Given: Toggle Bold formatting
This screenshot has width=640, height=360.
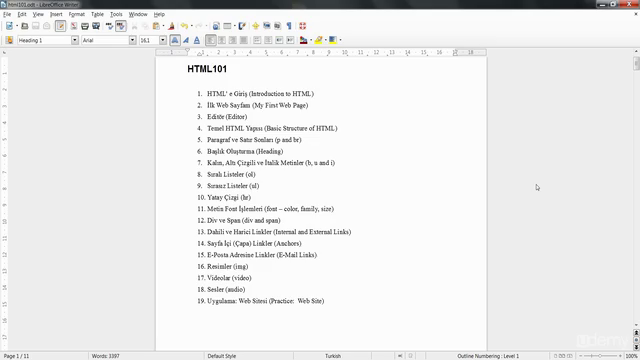Looking at the screenshot, I should (x=175, y=40).
